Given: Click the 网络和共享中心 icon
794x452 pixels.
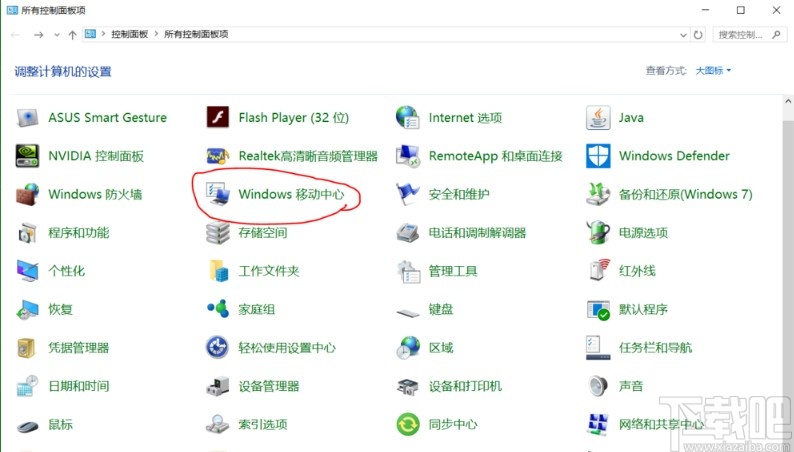Looking at the screenshot, I should click(x=598, y=424).
